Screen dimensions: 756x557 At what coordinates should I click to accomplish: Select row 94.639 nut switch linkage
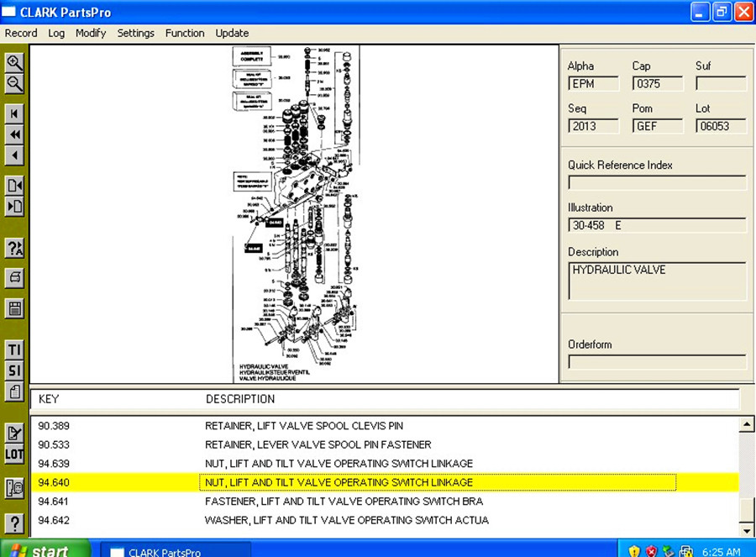pos(385,464)
